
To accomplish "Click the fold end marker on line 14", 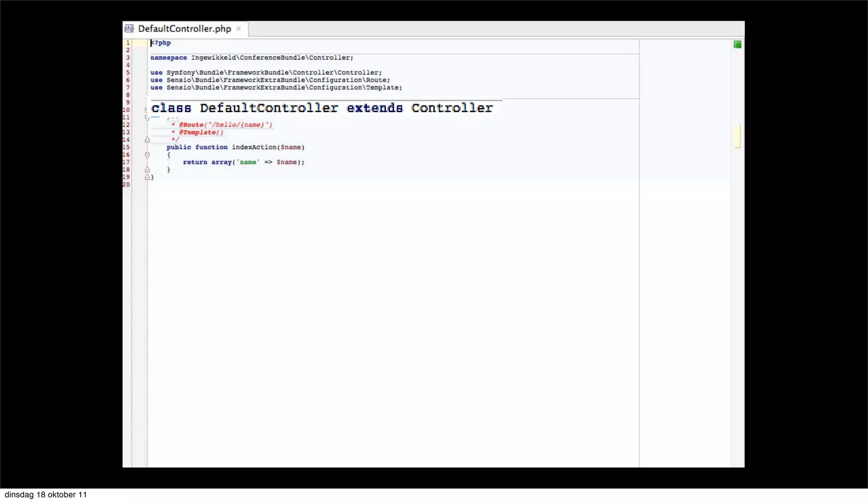I will click(x=147, y=139).
